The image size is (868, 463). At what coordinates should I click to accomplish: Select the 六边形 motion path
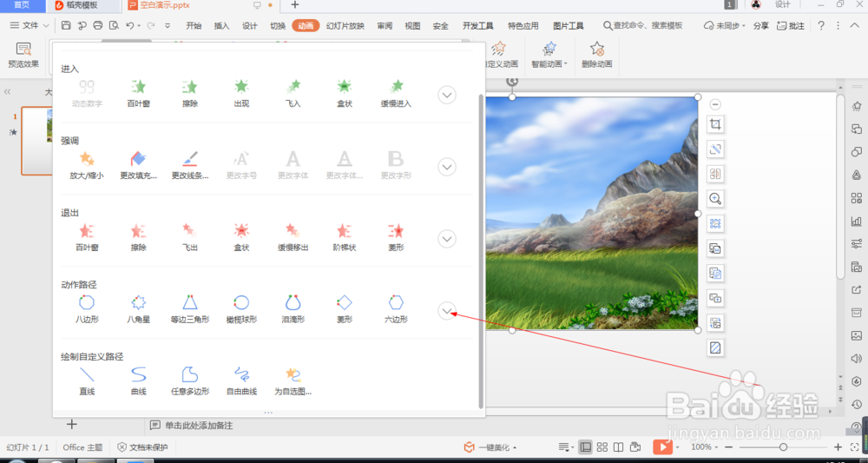coord(396,309)
